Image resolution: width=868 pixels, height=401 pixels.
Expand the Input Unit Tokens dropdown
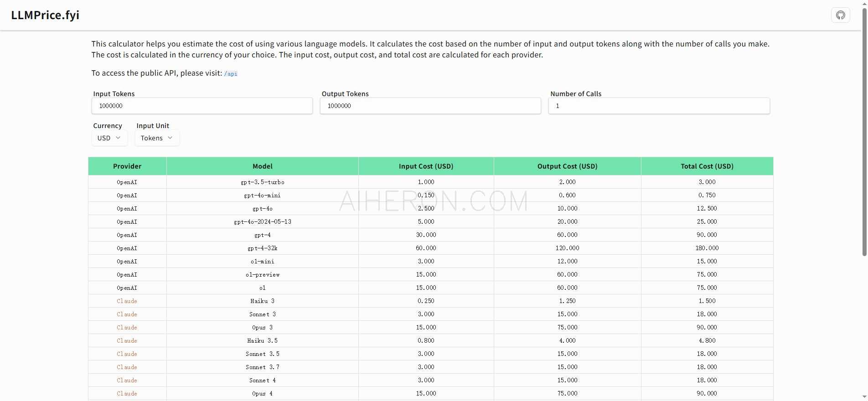tap(157, 138)
